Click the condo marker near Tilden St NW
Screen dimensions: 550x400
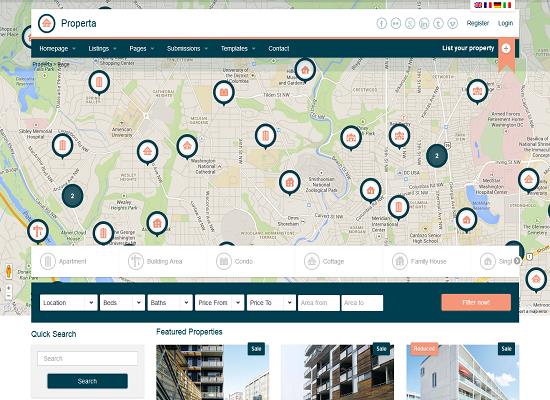[224, 93]
